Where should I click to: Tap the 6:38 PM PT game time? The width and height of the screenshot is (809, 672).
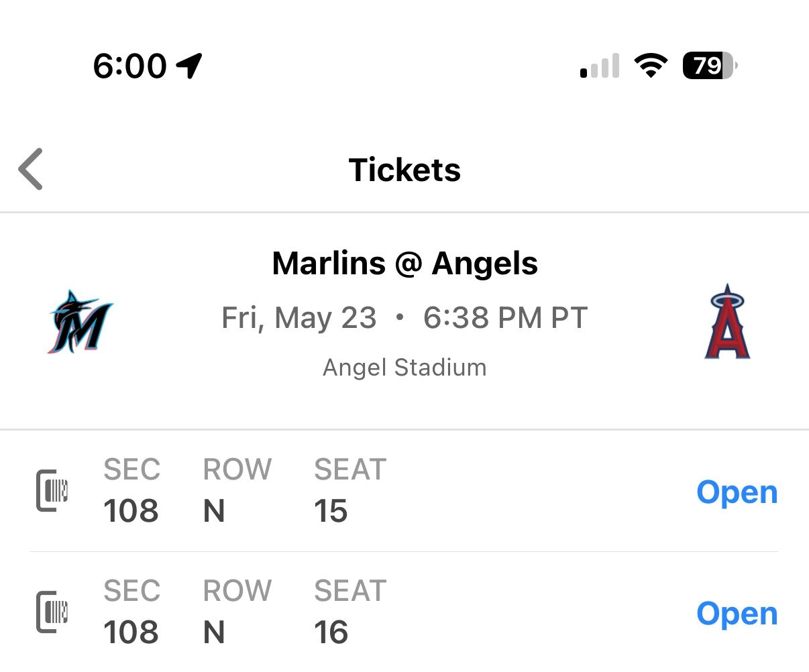coord(505,317)
